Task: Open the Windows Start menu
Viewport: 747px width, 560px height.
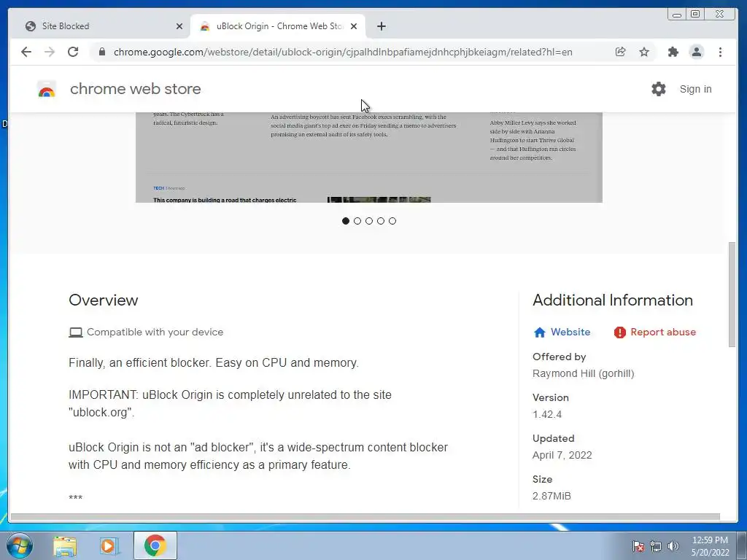Action: coord(20,545)
